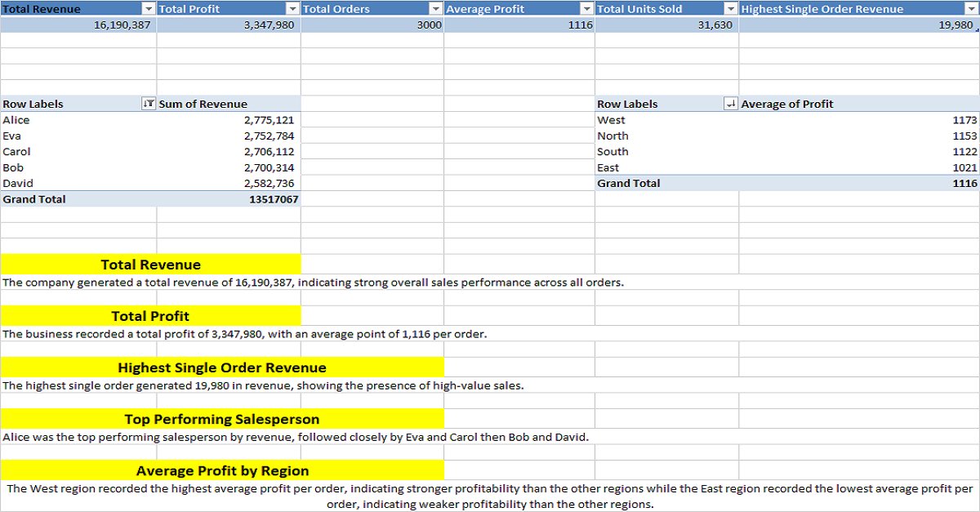Select the Bob row label
Screen dimensions: 980x512
[78, 167]
